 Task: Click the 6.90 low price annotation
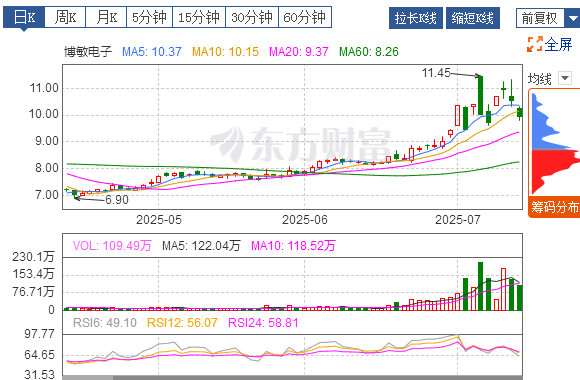pos(117,200)
